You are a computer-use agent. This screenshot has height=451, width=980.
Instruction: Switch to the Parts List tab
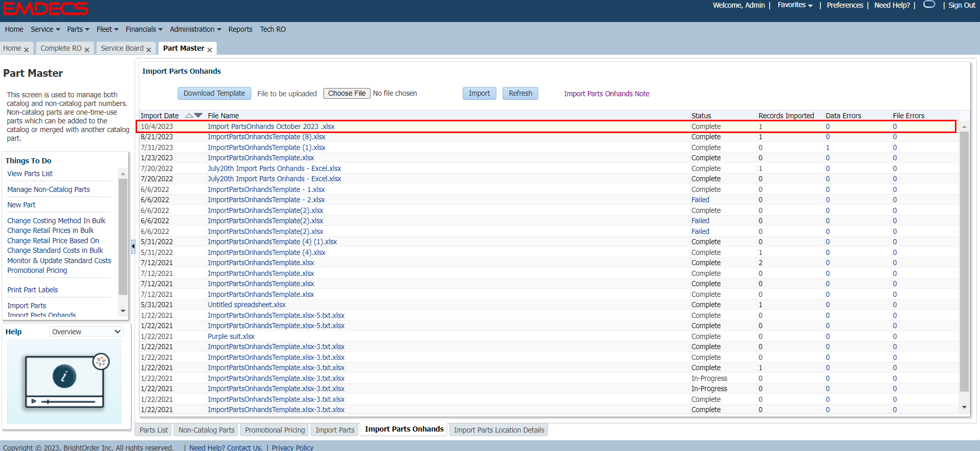tap(154, 430)
